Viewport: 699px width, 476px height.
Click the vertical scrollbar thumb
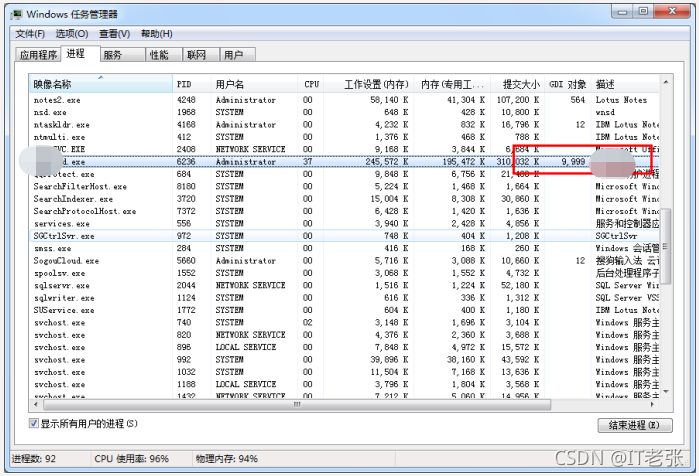click(x=666, y=246)
